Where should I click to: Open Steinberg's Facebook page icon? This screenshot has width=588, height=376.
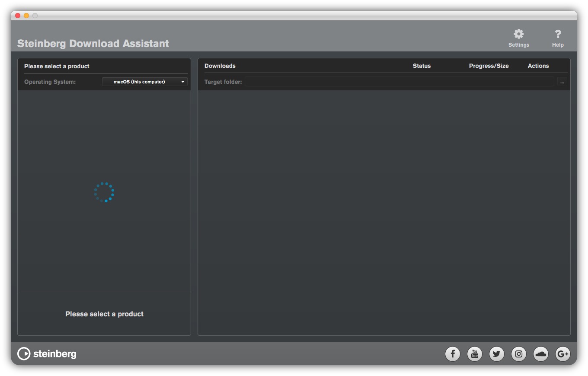click(453, 354)
